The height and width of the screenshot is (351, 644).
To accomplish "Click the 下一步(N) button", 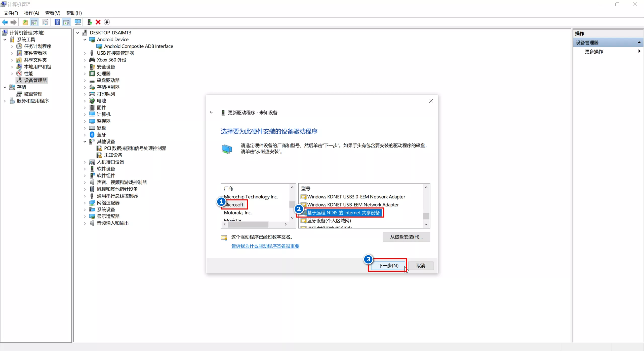I will [388, 266].
